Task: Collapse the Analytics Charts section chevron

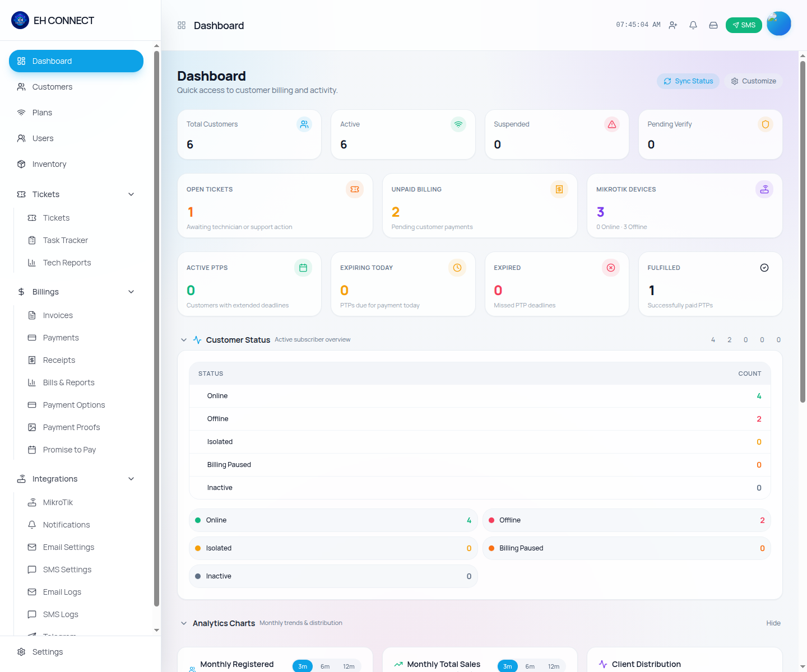Action: (184, 623)
